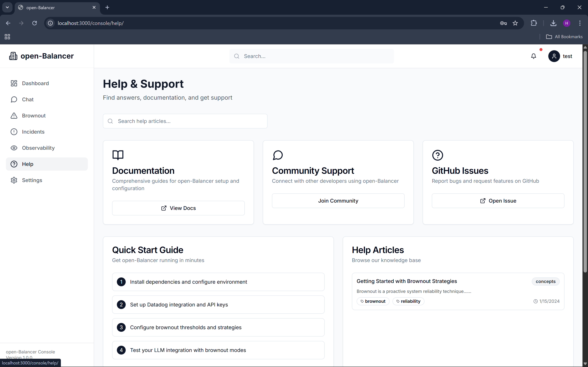Click the Documentation book icon
588x367 pixels.
coord(118,155)
